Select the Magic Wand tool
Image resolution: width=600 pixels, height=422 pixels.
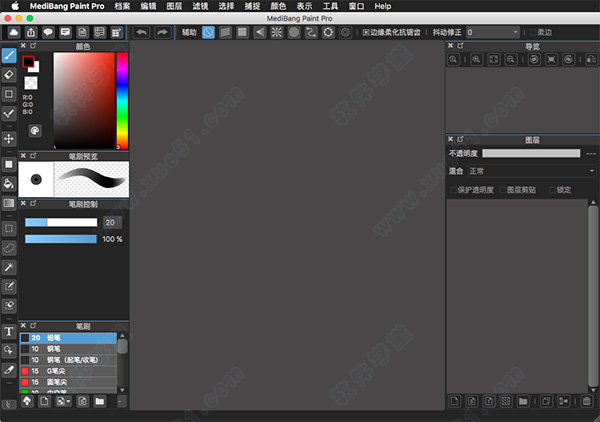click(x=9, y=267)
